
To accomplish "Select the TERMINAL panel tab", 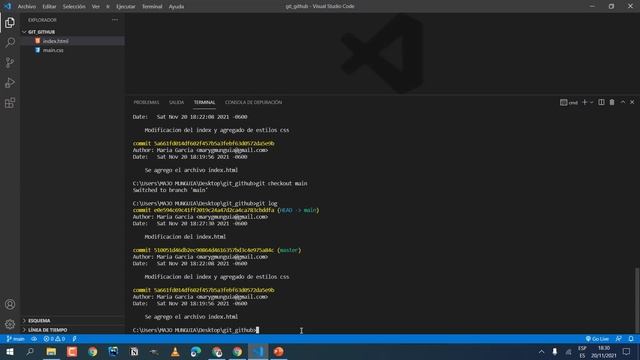I will (x=204, y=102).
